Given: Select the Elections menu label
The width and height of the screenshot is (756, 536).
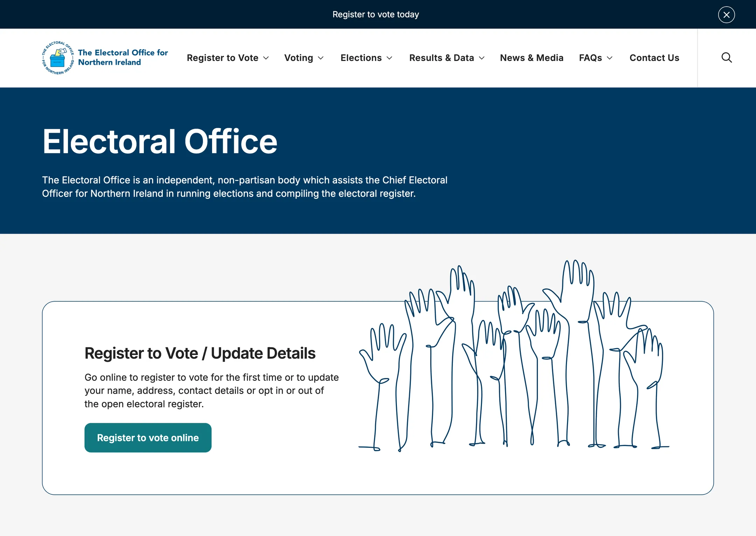Looking at the screenshot, I should (x=361, y=58).
